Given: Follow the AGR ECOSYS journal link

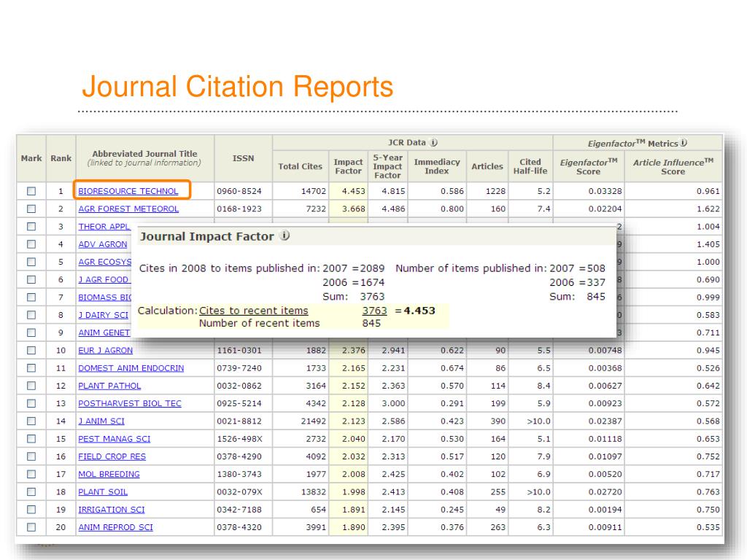Looking at the screenshot, I should coord(104,262).
